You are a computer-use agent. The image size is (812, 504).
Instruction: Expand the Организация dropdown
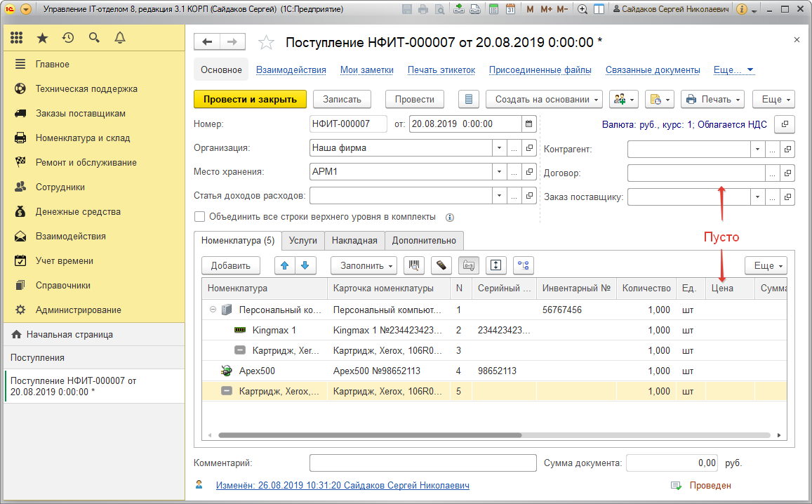499,147
